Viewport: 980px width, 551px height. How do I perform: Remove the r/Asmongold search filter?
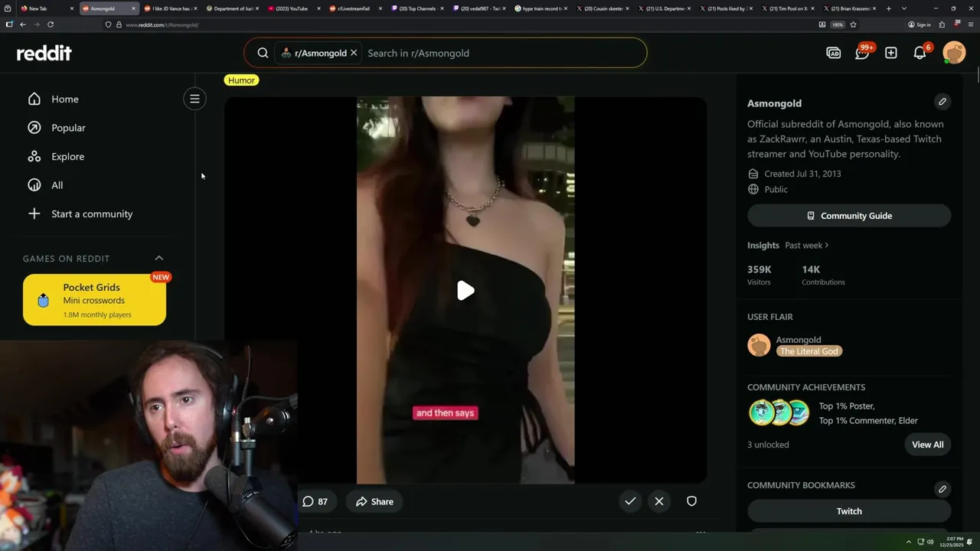[x=354, y=53]
